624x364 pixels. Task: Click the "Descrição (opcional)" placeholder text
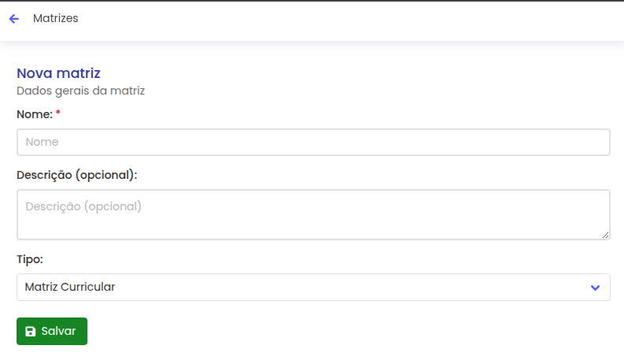point(84,206)
